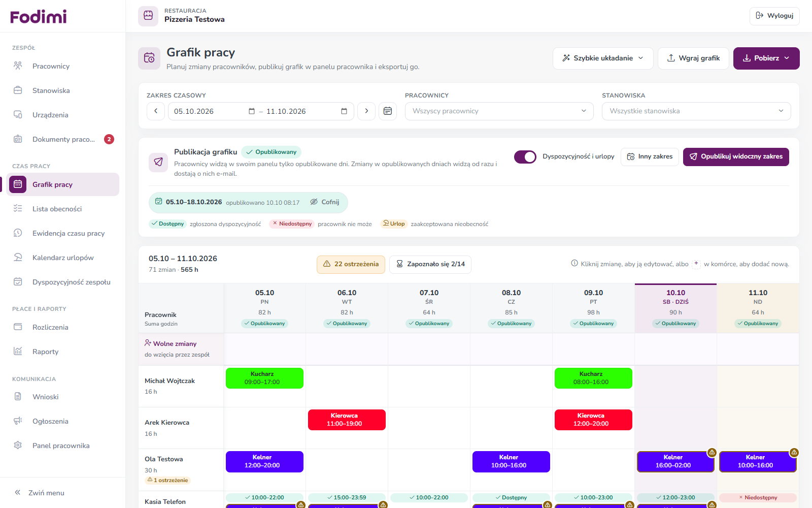The width and height of the screenshot is (812, 508).
Task: Select Ola Testowa Kelner 12:00–20:00 shift
Action: click(x=264, y=462)
